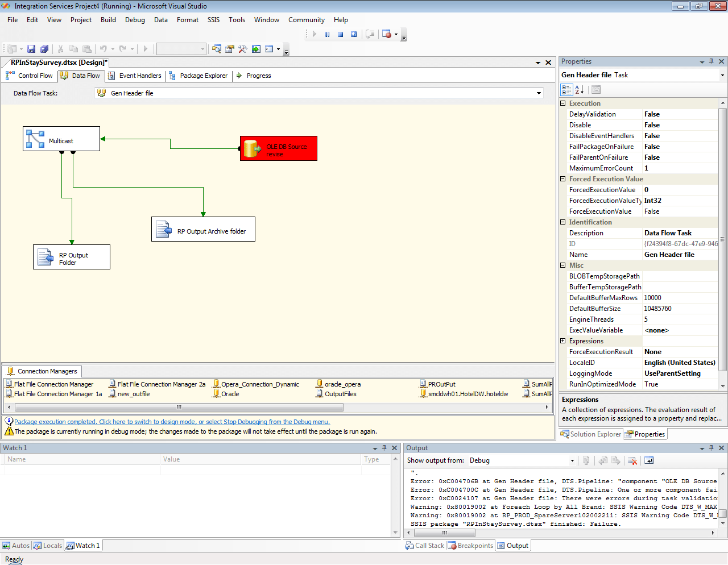Click the Clear All icon in Output
Image resolution: width=728 pixels, height=565 pixels.
pos(632,460)
